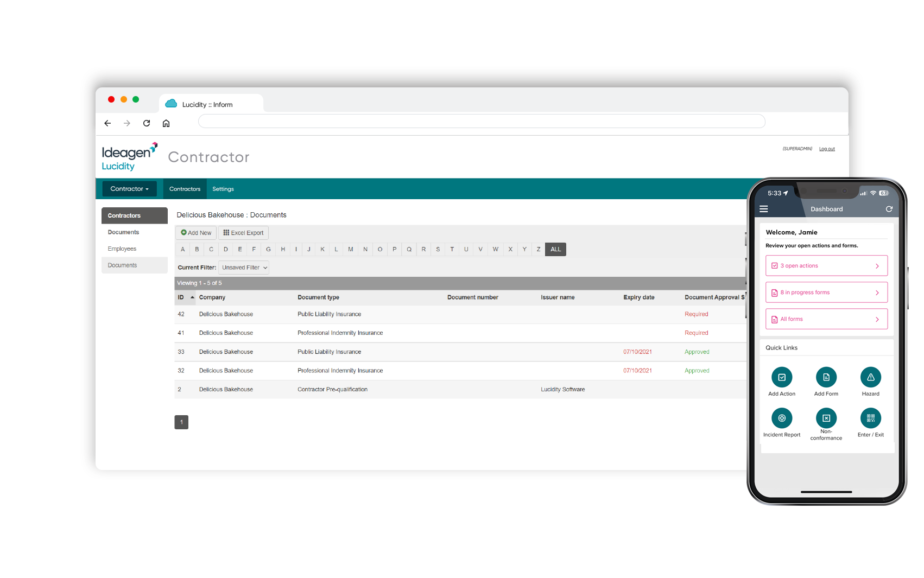This screenshot has width=924, height=578.
Task: Open the Non-conformance quick link icon
Action: point(826,418)
